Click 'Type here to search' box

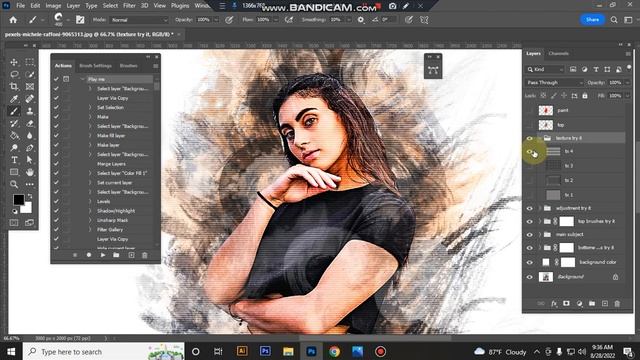click(104, 351)
